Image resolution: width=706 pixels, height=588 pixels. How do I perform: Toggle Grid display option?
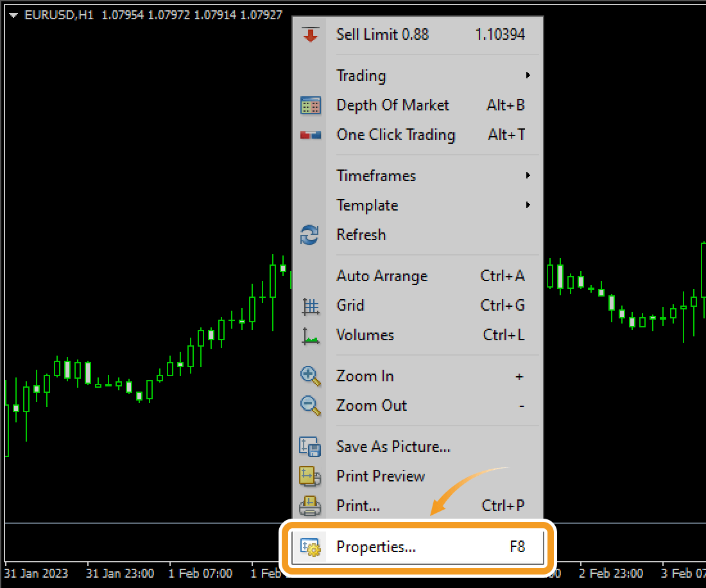[418, 306]
